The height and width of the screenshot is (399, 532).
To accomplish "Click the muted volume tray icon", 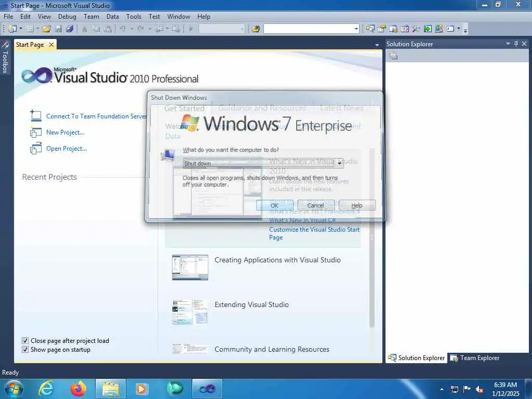I will pos(480,390).
